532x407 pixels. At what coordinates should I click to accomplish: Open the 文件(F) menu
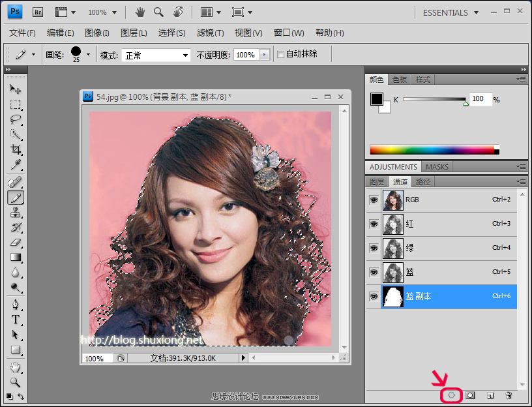pos(22,33)
